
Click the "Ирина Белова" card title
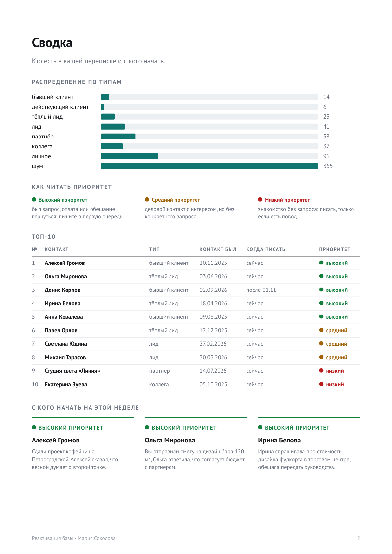click(279, 440)
